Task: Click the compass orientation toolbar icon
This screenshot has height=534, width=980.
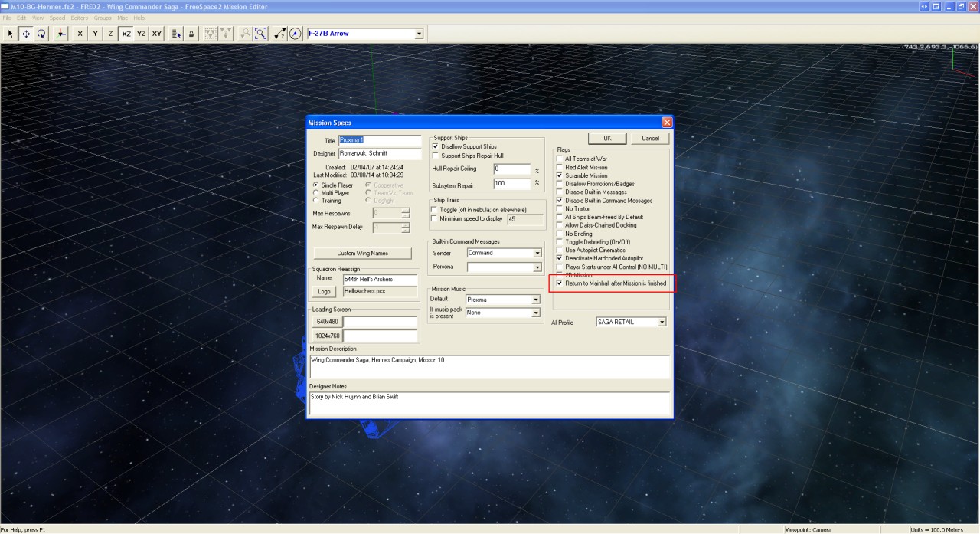Action: pyautogui.click(x=296, y=34)
